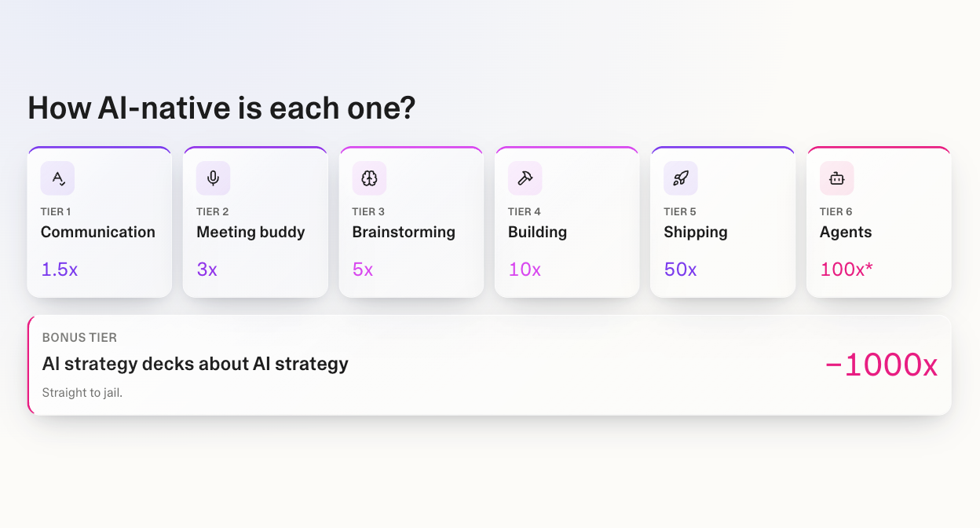Select the Communication card title
The width and height of the screenshot is (980, 528).
tap(98, 232)
